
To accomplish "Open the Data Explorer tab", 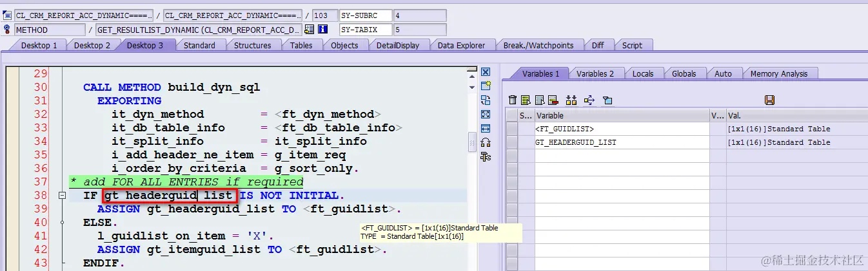I will (463, 45).
